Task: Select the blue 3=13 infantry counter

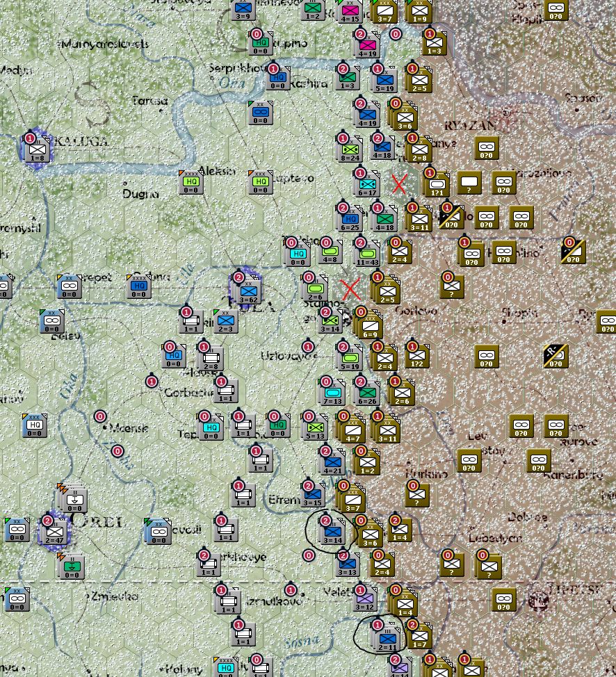Action: [347, 564]
